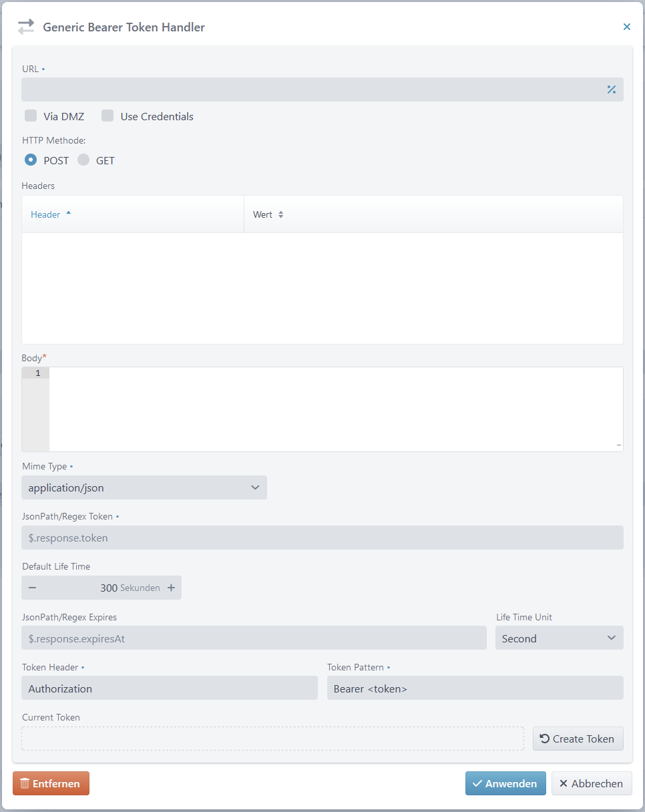Click into the JsonPath/Regex Token field
The image size is (645, 812).
(x=322, y=538)
